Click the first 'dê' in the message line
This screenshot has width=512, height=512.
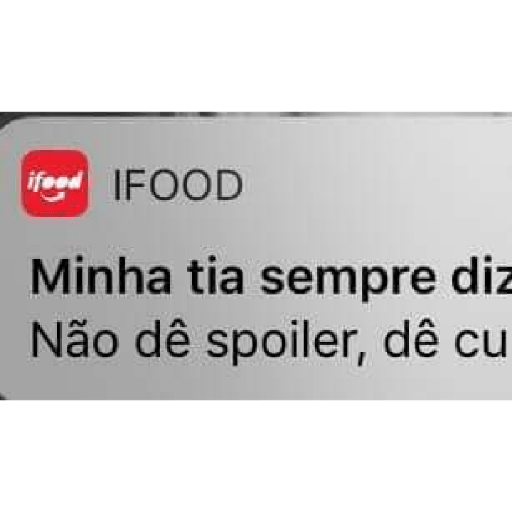point(163,338)
